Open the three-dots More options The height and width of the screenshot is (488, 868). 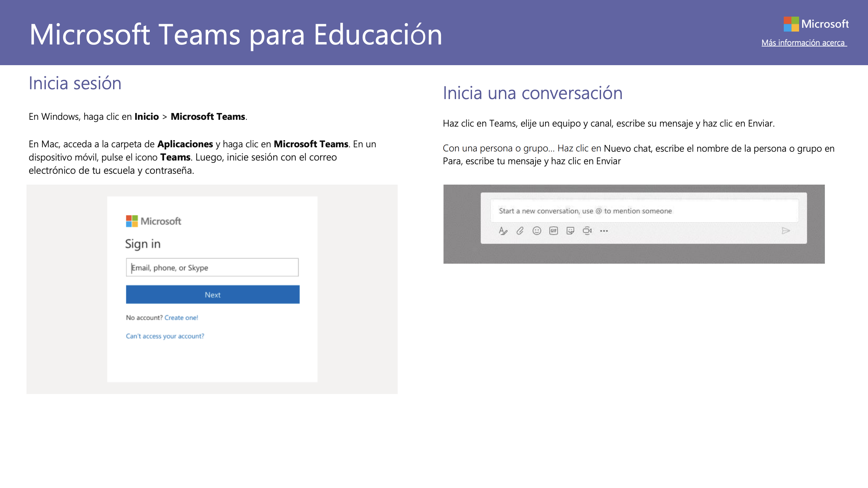click(x=604, y=231)
